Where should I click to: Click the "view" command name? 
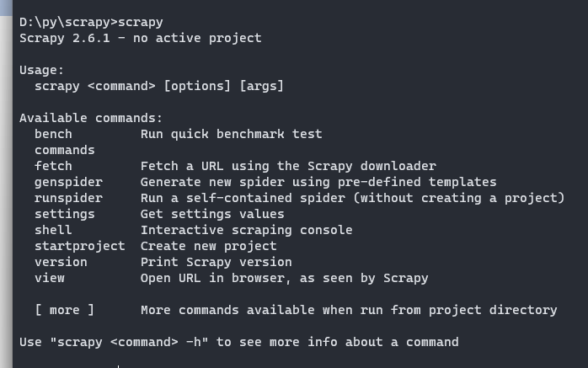click(50, 278)
